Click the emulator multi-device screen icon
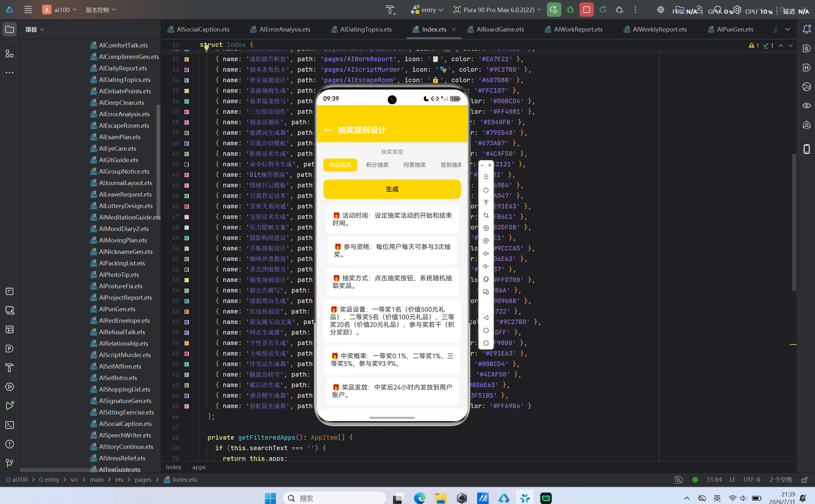The height and width of the screenshot is (504, 815). coord(486,292)
